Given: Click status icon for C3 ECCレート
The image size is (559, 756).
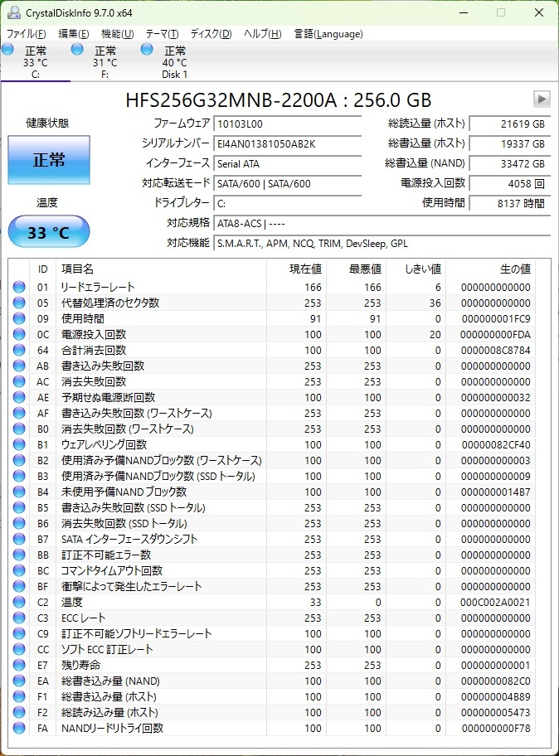Looking at the screenshot, I should [19, 618].
